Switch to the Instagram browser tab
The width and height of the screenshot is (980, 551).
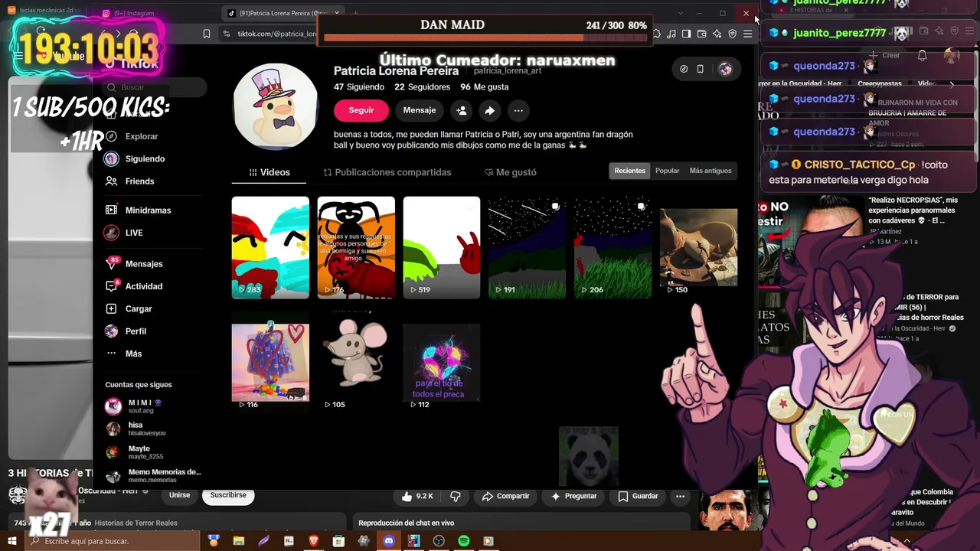click(157, 13)
